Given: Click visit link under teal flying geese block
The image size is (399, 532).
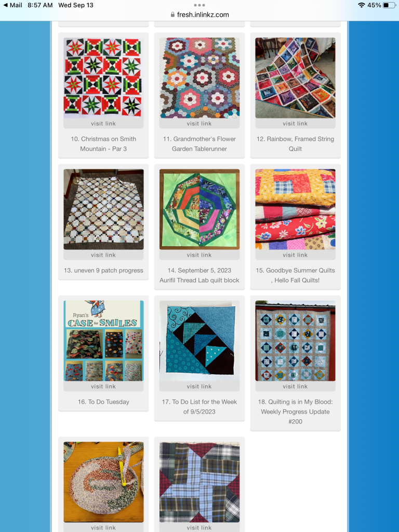Looking at the screenshot, I should click(199, 387).
